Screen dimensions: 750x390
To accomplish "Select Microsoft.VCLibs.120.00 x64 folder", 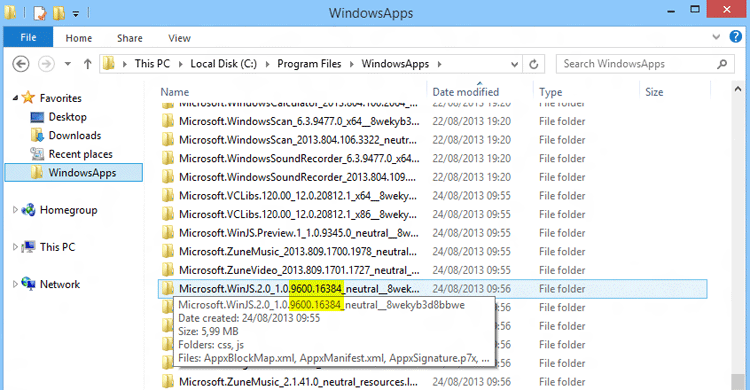I will click(432, 196).
